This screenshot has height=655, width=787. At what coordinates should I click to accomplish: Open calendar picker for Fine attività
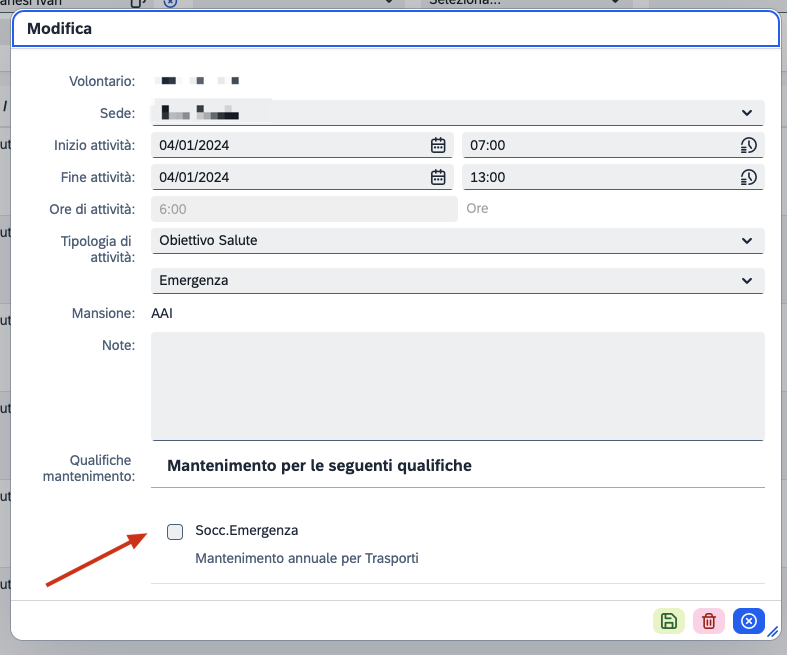coord(438,177)
